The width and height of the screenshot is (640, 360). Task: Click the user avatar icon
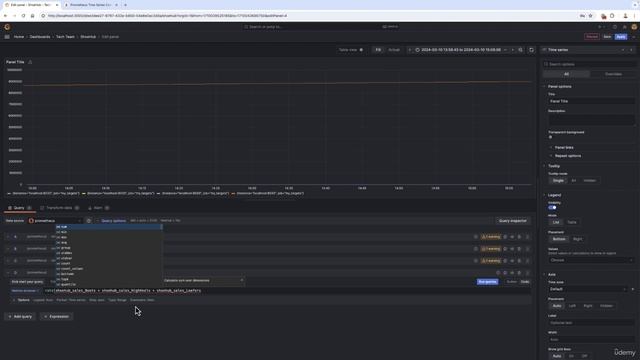click(634, 27)
